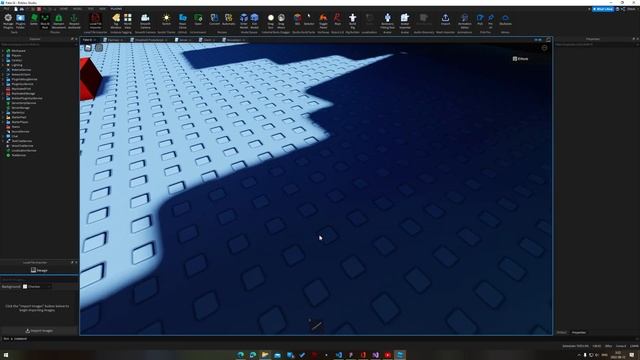Click Roblox Studio taskbar icon
The image size is (640, 360).
(400, 355)
